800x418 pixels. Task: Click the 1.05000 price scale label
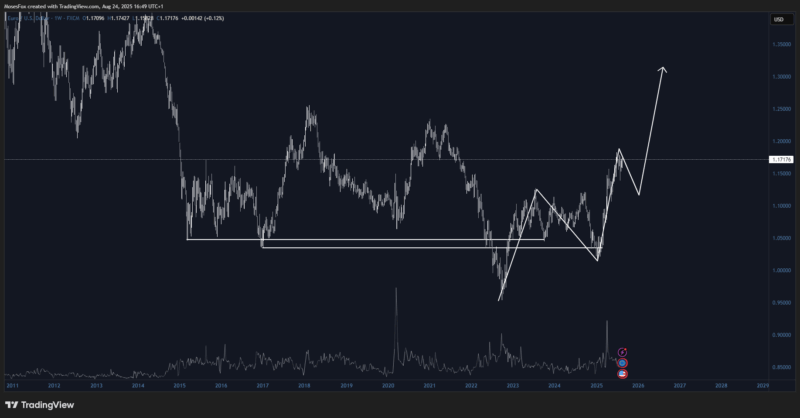pos(780,238)
